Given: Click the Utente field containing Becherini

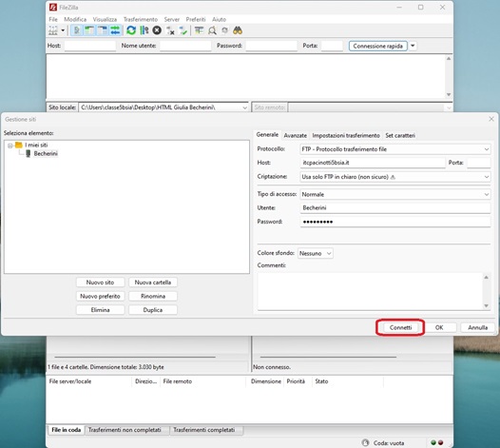Looking at the screenshot, I should point(395,208).
